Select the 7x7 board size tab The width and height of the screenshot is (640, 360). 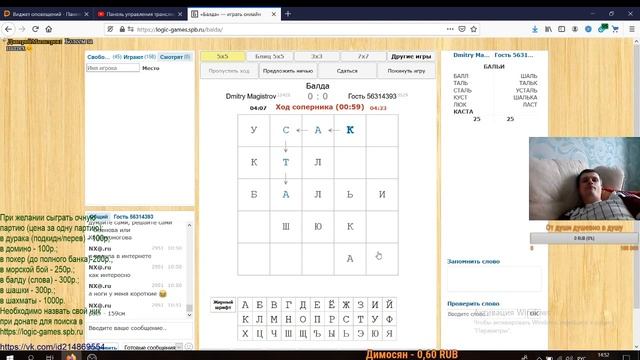pos(363,56)
